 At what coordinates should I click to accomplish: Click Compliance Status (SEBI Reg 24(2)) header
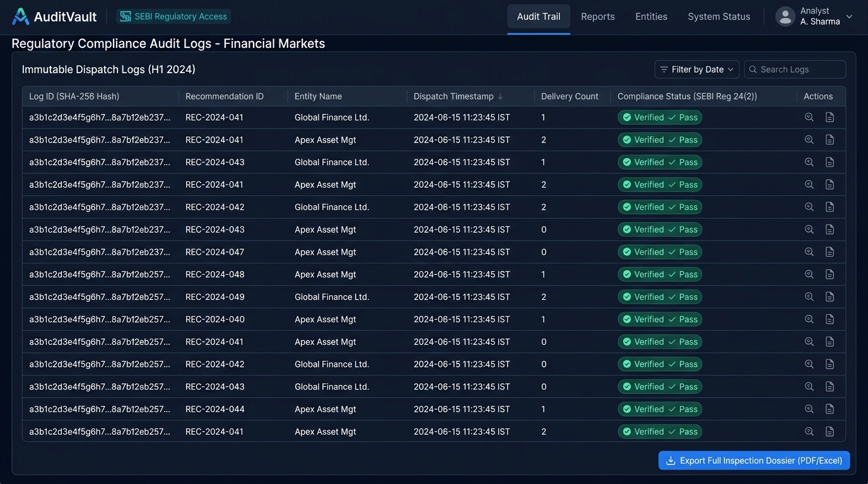pos(687,96)
